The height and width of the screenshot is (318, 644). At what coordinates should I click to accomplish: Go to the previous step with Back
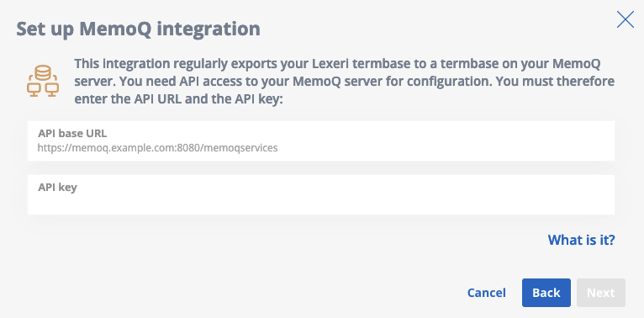pyautogui.click(x=546, y=293)
